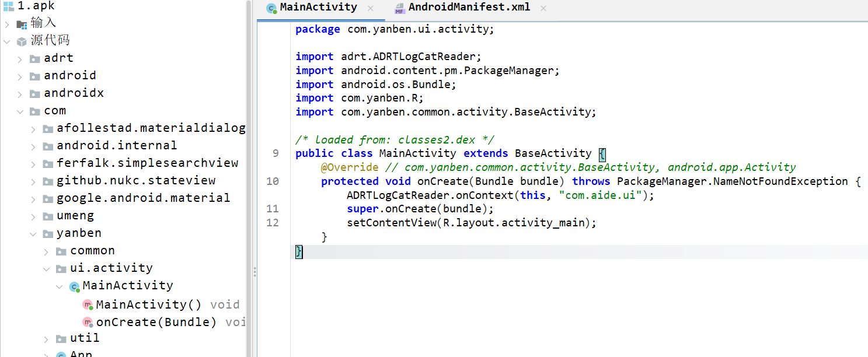Viewport: 868px width, 357px height.
Task: Collapse the yanben package node
Action: 33,233
